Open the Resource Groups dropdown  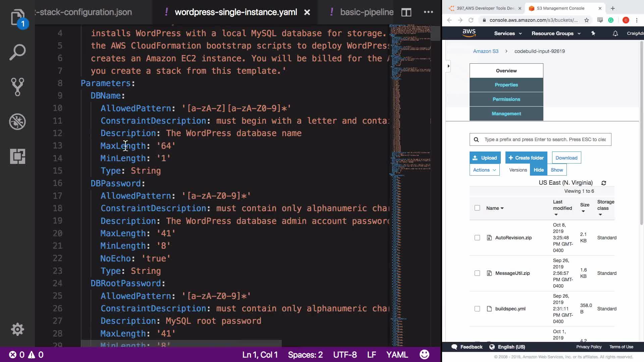(556, 34)
